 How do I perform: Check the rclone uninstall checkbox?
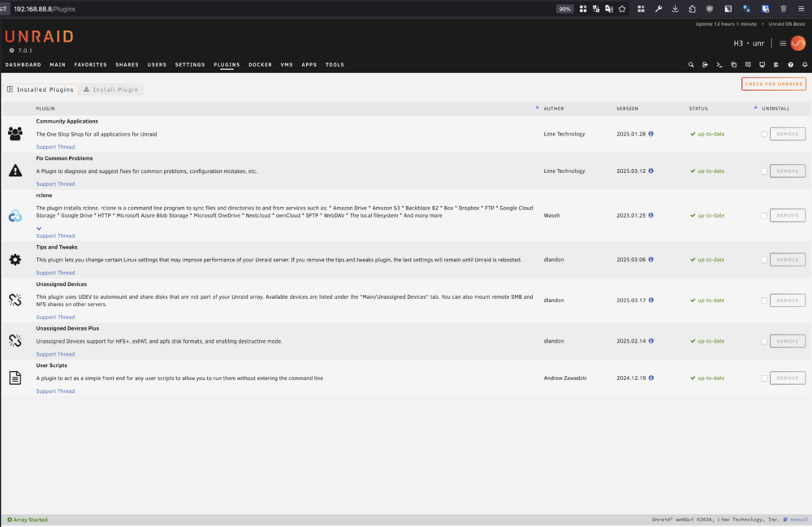point(764,215)
